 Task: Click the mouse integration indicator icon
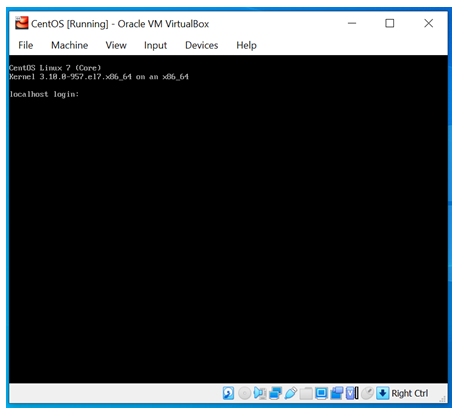[367, 393]
